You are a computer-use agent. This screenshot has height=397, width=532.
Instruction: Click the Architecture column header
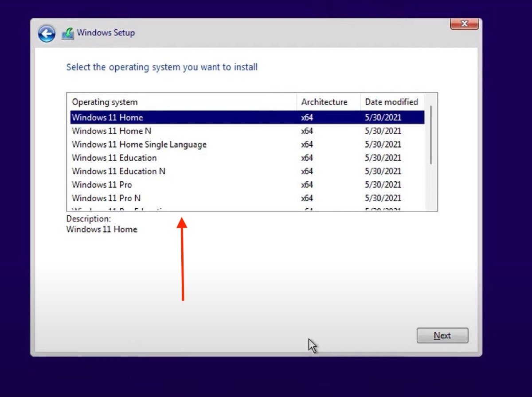329,102
